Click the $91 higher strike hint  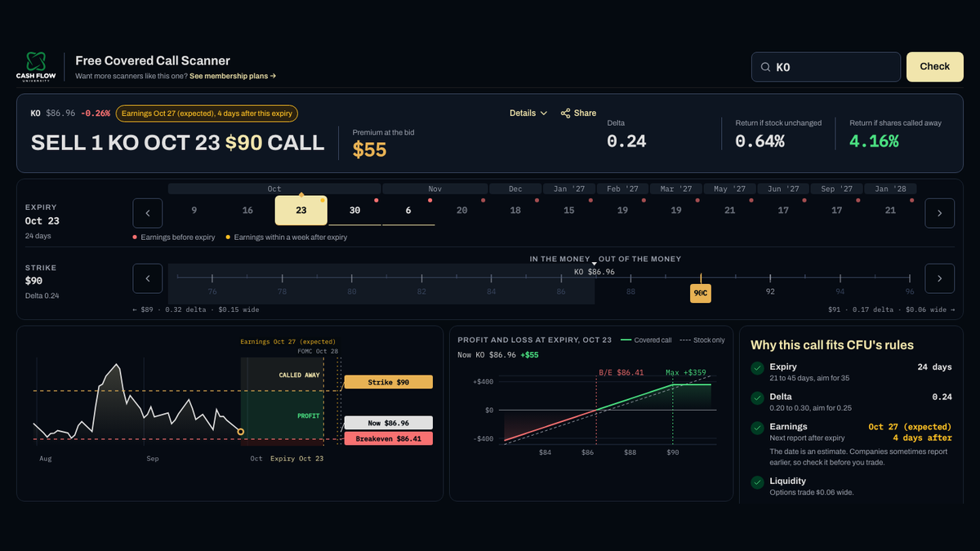[x=891, y=310]
